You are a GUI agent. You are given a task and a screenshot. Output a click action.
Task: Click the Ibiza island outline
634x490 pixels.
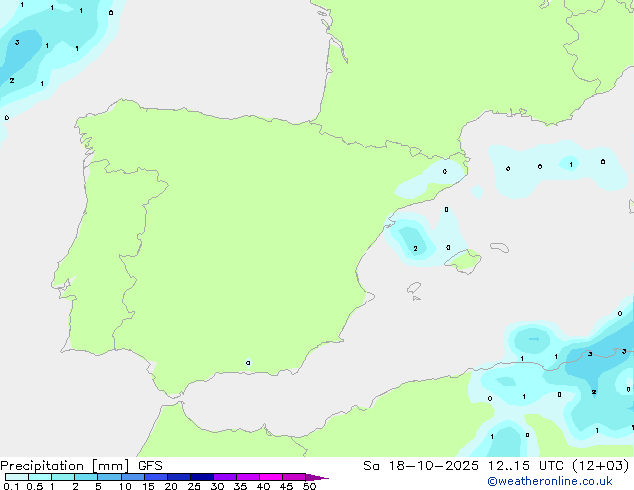tap(414, 288)
